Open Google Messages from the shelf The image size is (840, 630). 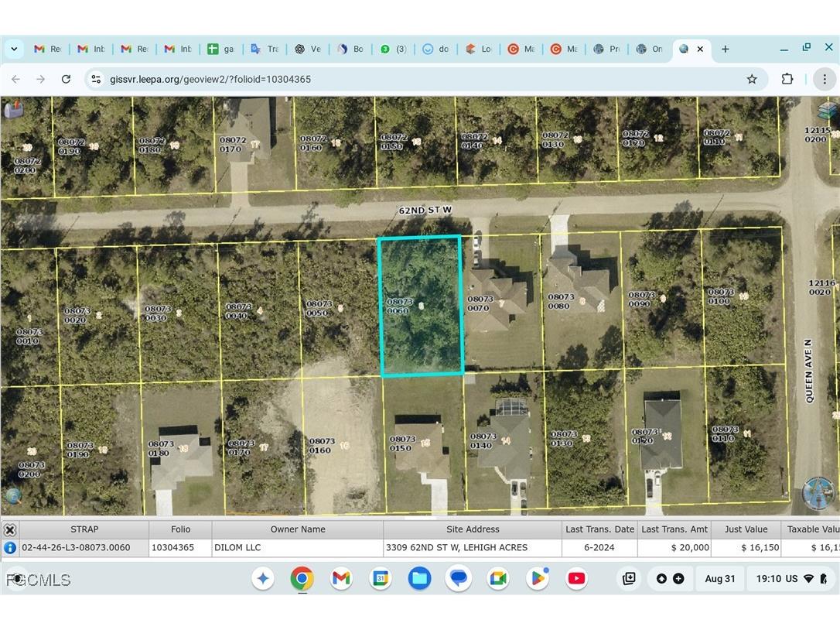pos(459,578)
